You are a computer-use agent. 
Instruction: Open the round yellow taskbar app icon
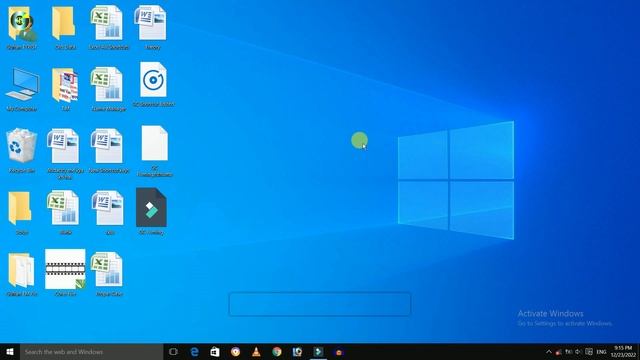pos(236,352)
